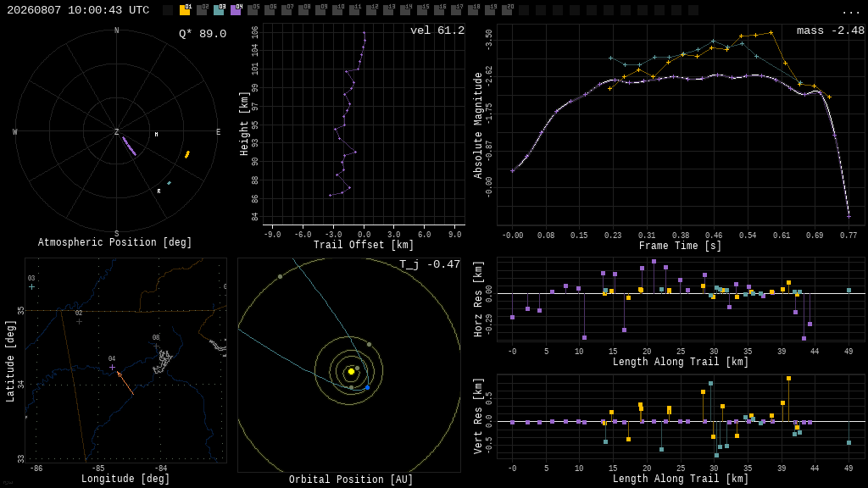Click the blue Earth dot on orbit

click(x=368, y=387)
